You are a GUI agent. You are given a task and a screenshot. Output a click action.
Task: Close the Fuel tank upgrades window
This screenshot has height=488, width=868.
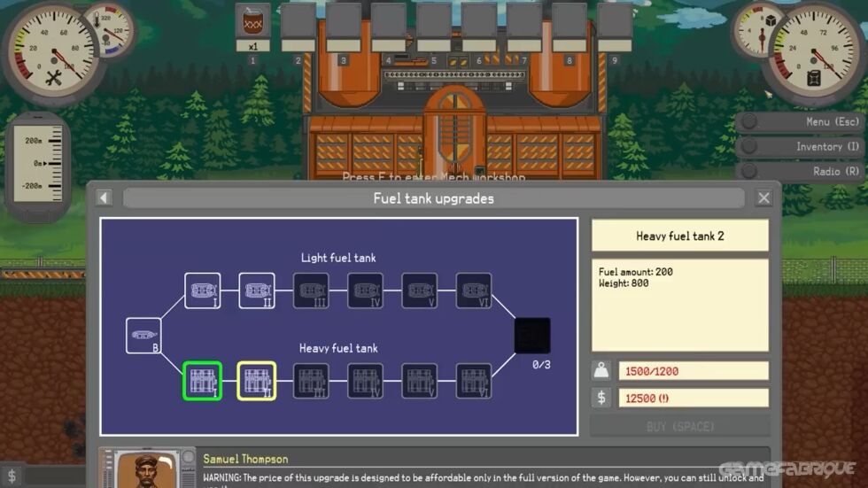coord(763,198)
